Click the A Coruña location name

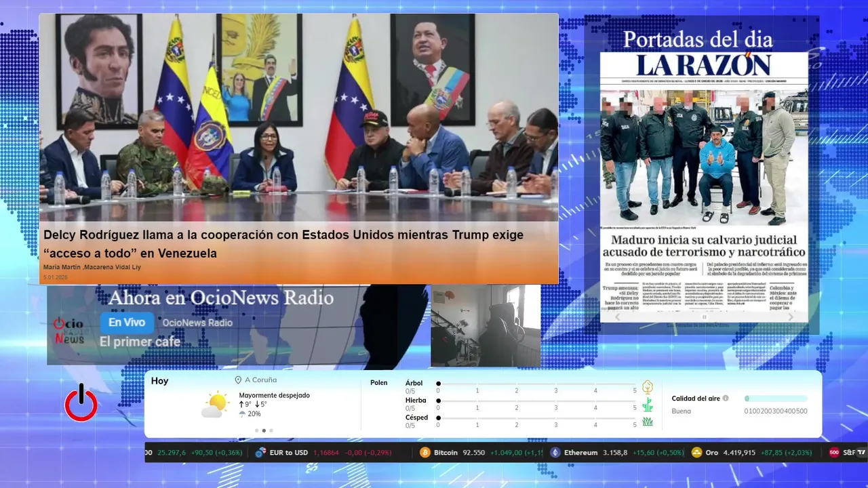click(x=261, y=380)
